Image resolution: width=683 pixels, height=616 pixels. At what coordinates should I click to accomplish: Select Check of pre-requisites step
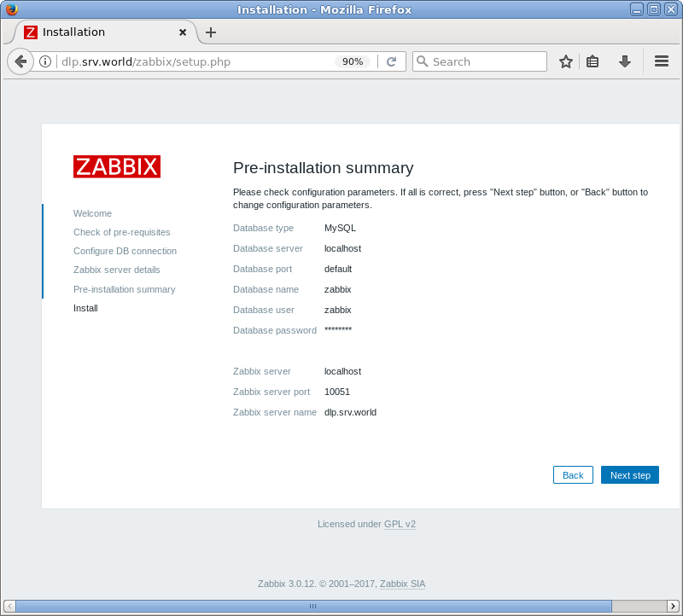pyautogui.click(x=121, y=232)
